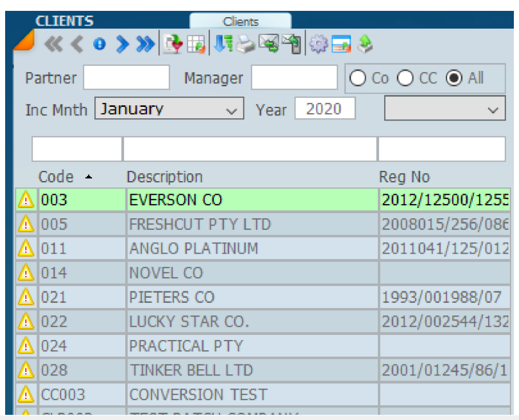
Task: Click the Year field showing 2020
Action: point(325,109)
